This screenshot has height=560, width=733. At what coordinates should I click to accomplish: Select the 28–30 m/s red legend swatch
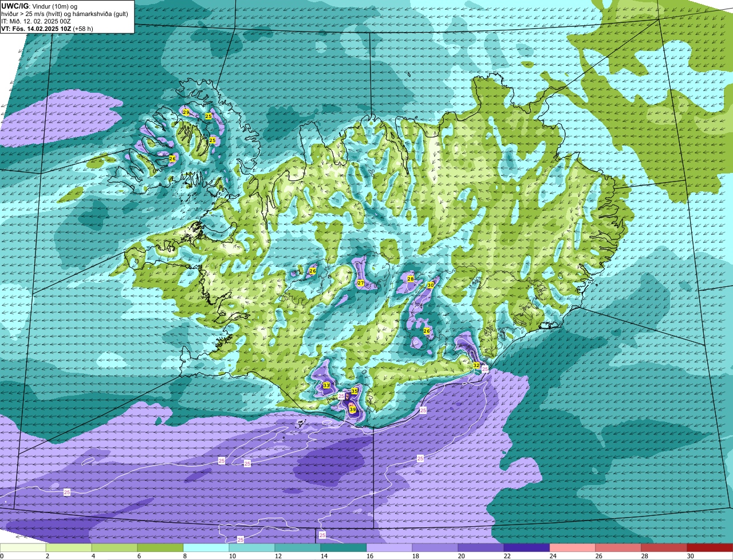pyautogui.click(x=664, y=548)
